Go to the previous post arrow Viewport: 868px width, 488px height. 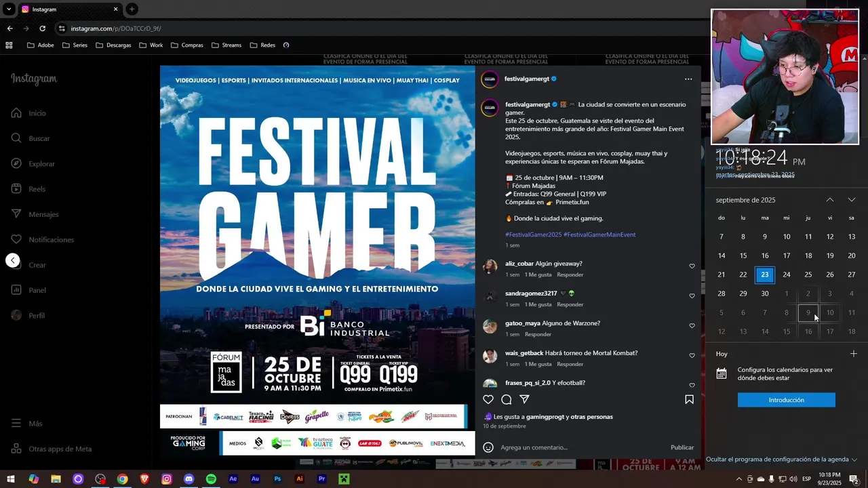click(x=13, y=260)
